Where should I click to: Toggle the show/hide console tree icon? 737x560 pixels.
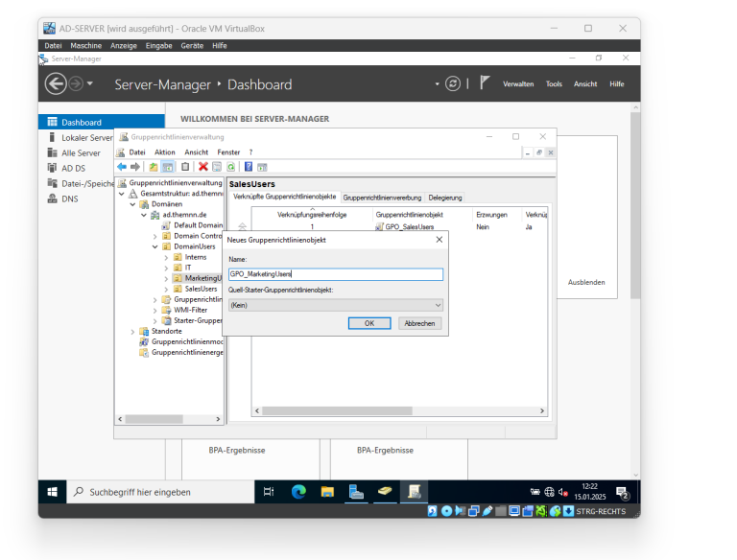click(x=167, y=167)
